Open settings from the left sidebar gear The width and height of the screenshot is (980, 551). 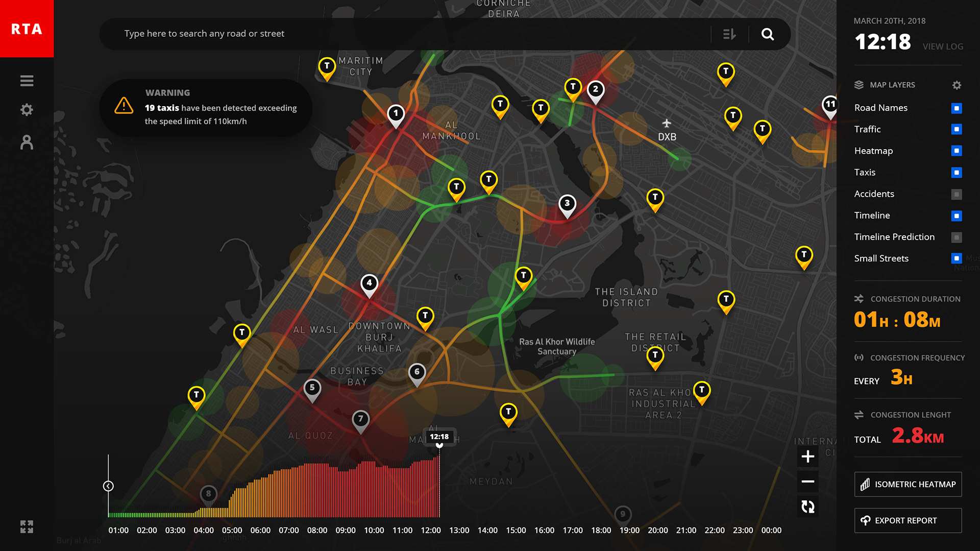point(27,110)
